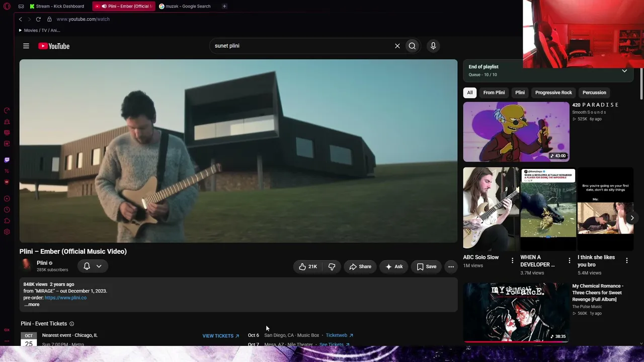Screen dimensions: 644x362
Task: Click the YouTube search input field
Action: (302, 46)
